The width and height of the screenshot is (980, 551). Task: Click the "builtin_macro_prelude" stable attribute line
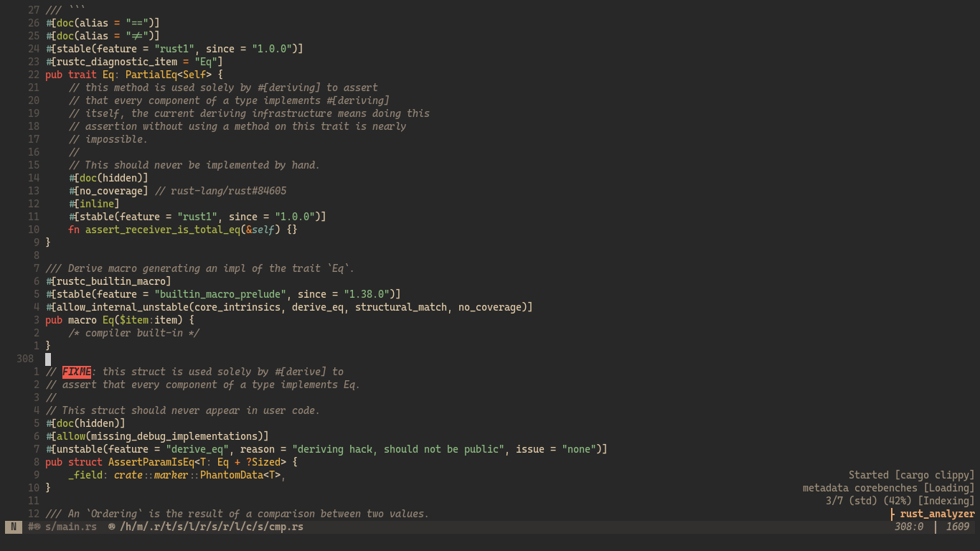pyautogui.click(x=223, y=294)
